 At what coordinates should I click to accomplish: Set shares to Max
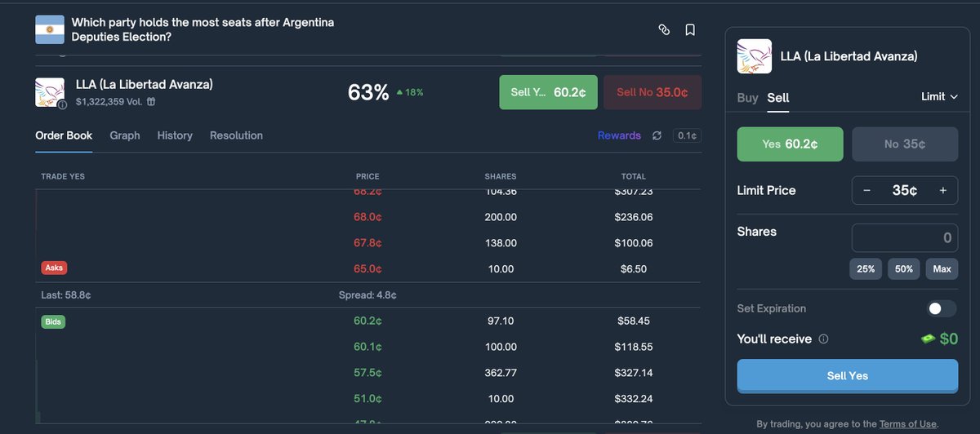tap(942, 268)
